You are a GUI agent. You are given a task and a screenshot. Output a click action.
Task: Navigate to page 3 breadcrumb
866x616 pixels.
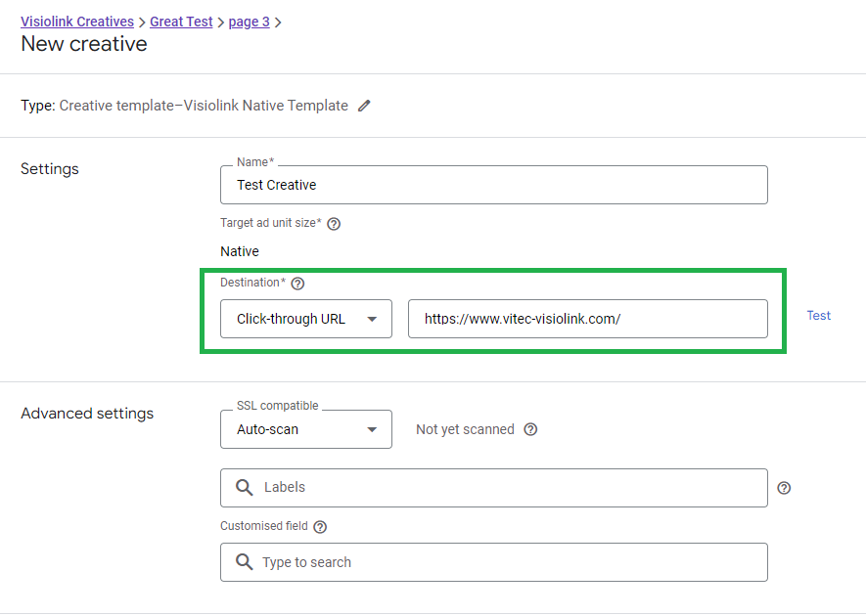coord(250,22)
